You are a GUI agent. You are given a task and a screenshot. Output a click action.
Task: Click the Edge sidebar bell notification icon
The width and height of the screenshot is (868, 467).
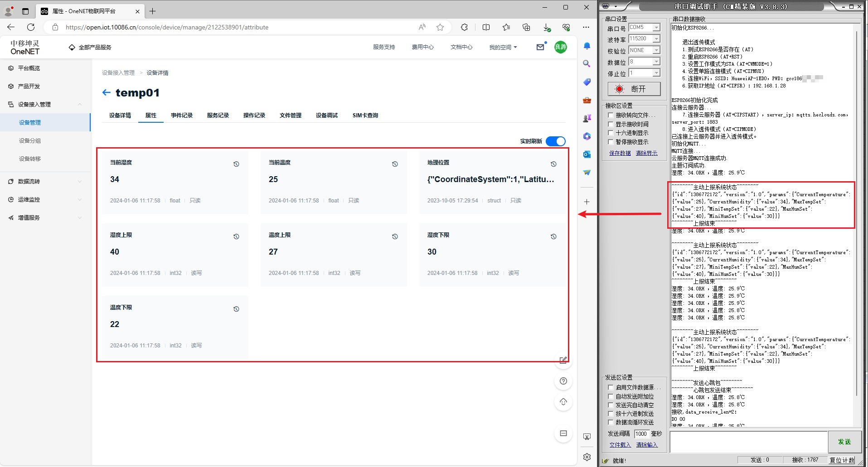point(587,46)
